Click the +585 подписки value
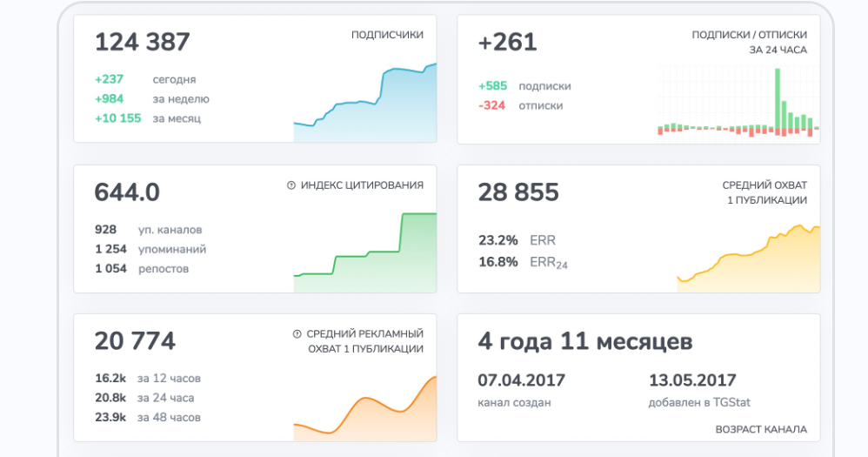 pos(492,86)
